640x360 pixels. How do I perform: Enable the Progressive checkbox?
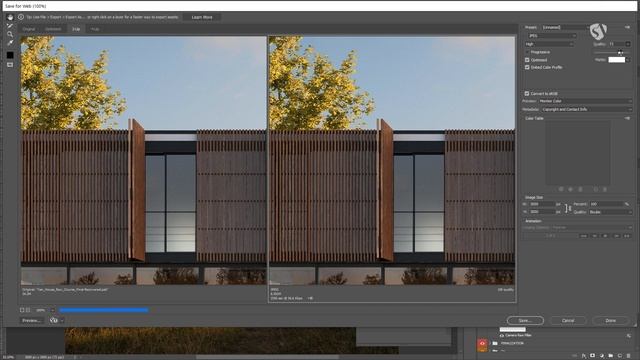[x=527, y=52]
